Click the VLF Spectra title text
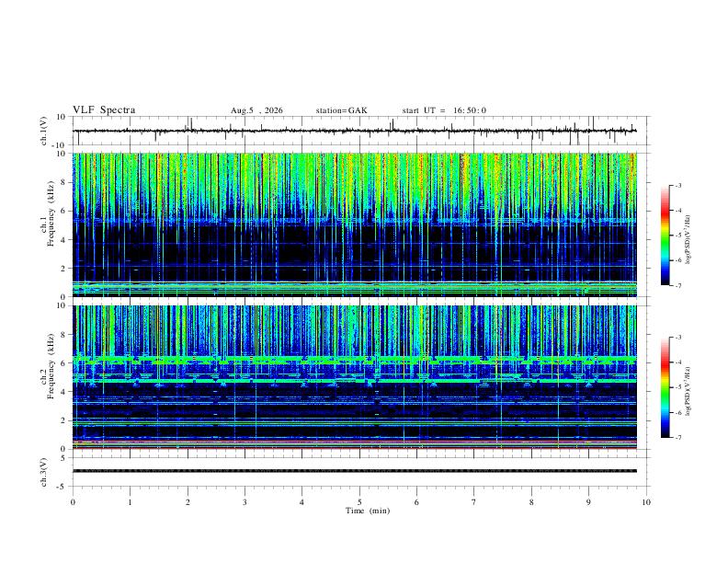 click(x=104, y=110)
